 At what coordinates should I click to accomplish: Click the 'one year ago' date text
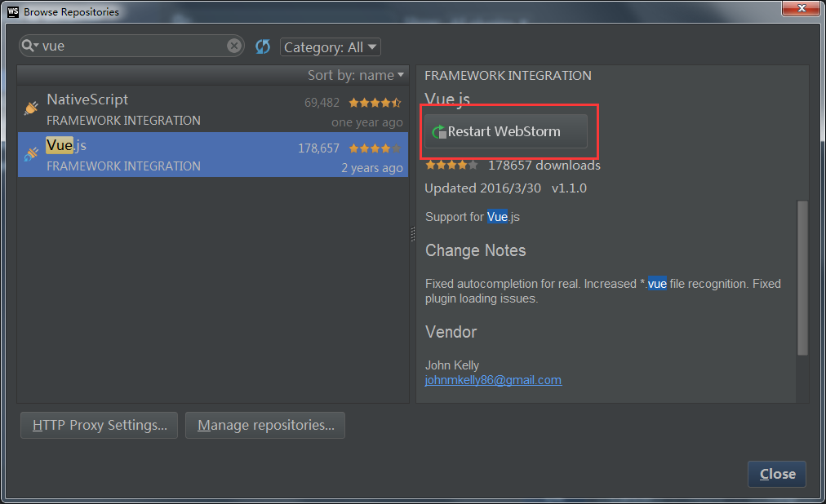point(367,122)
